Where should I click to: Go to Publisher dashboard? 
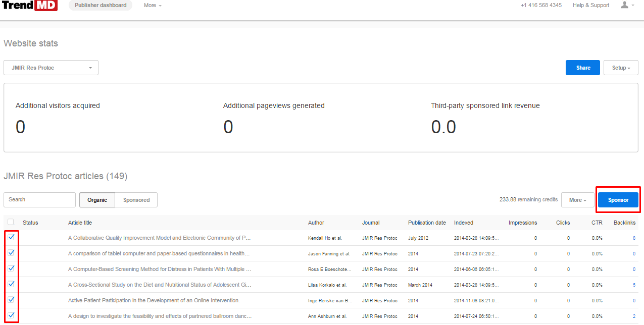[100, 6]
